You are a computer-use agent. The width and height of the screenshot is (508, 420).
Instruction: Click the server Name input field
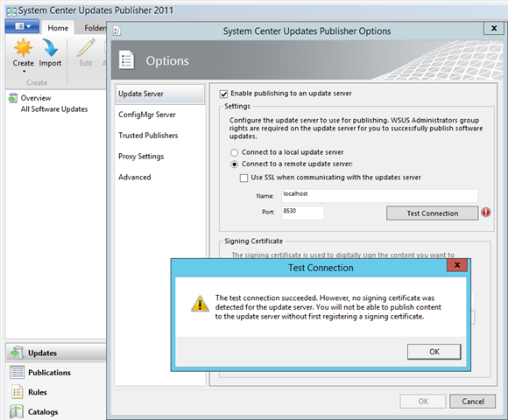click(380, 196)
